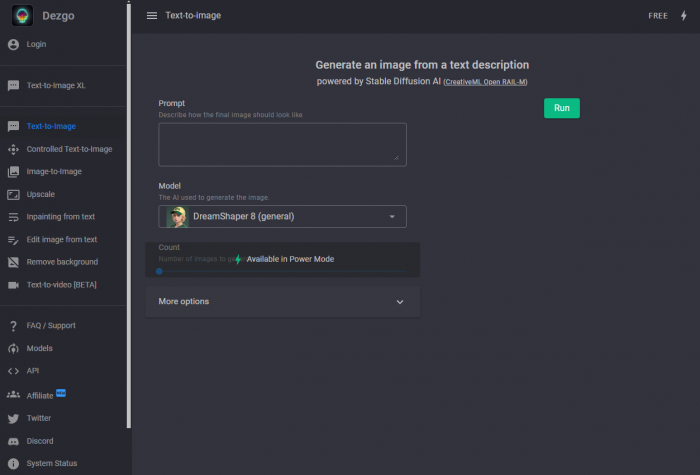Viewport: 700px width, 475px height.
Task: Click the Inpainting from text icon
Action: 13,217
